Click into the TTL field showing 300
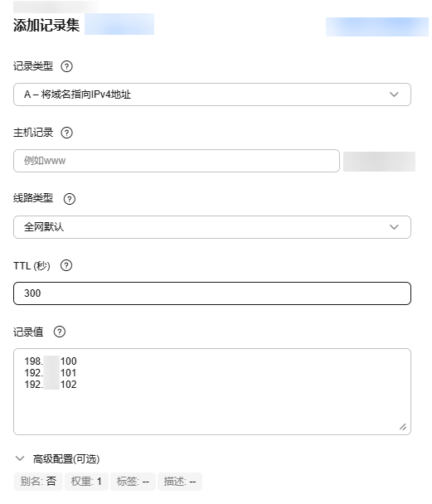 pos(212,293)
